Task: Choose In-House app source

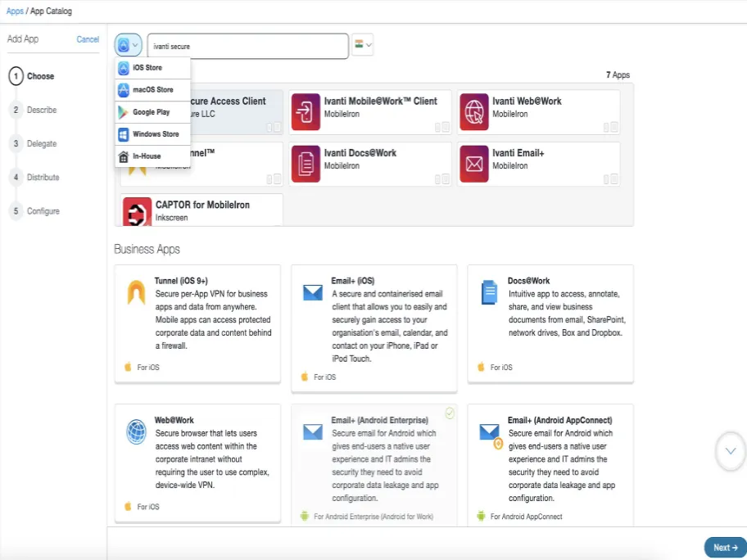Action: 152,156
